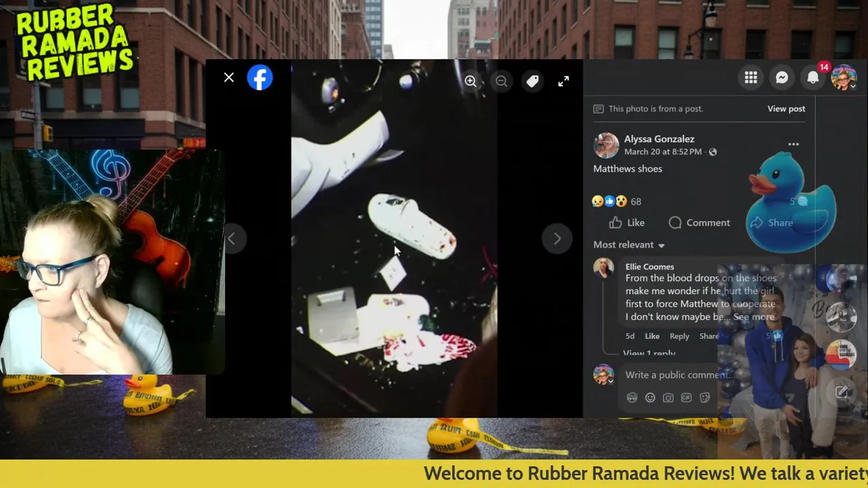Like the post
This screenshot has height=488, width=868.
click(627, 222)
